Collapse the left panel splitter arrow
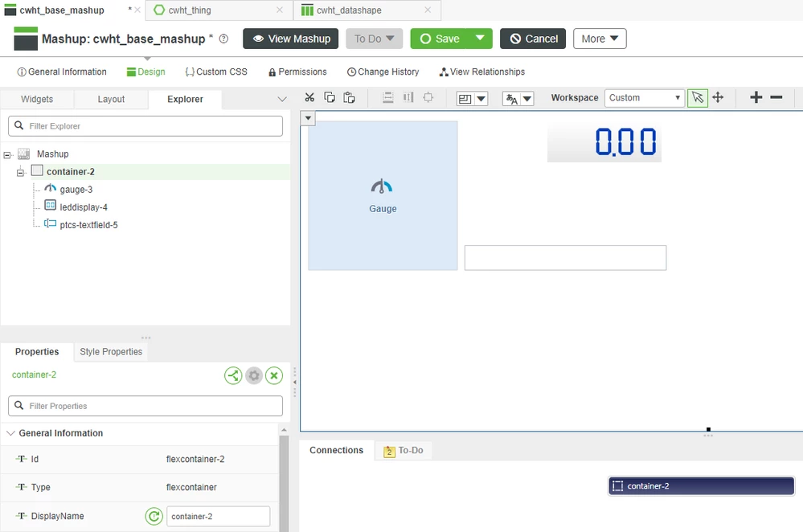803x532 pixels. (294, 382)
